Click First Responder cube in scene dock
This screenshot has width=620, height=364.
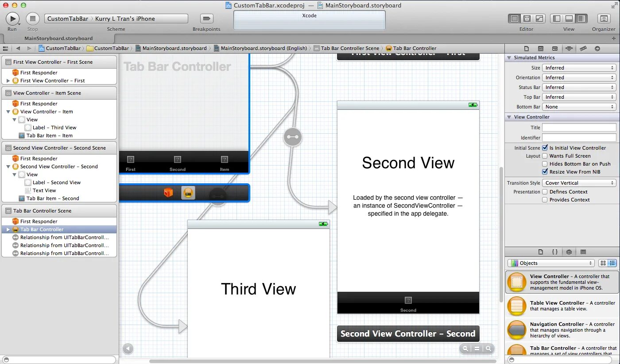[x=168, y=193]
